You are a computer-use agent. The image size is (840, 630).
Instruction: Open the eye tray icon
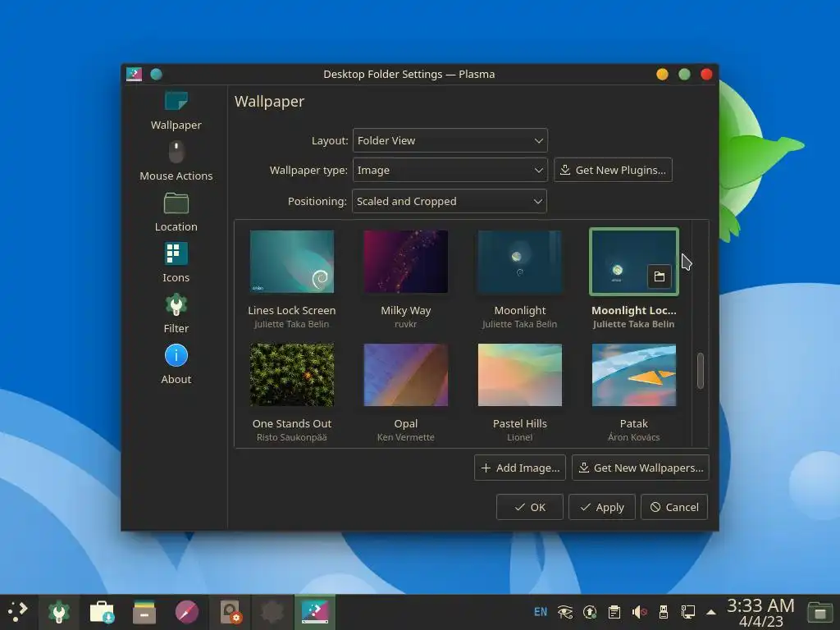tap(565, 612)
